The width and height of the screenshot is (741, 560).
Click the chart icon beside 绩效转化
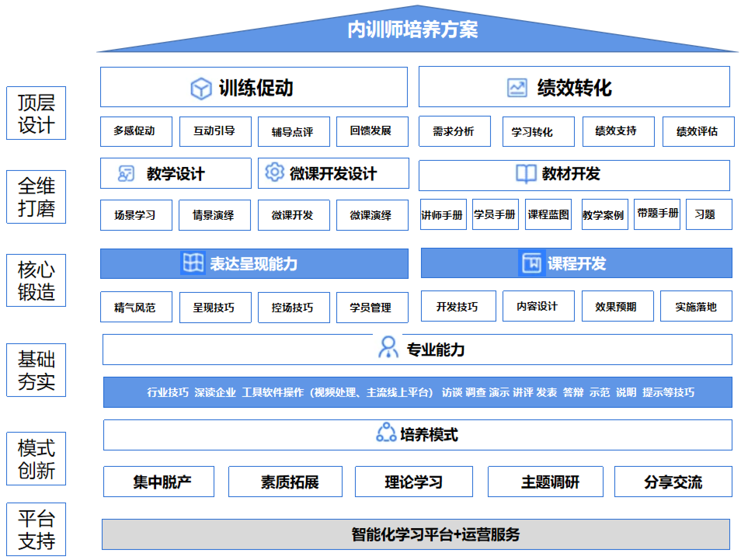pos(517,88)
